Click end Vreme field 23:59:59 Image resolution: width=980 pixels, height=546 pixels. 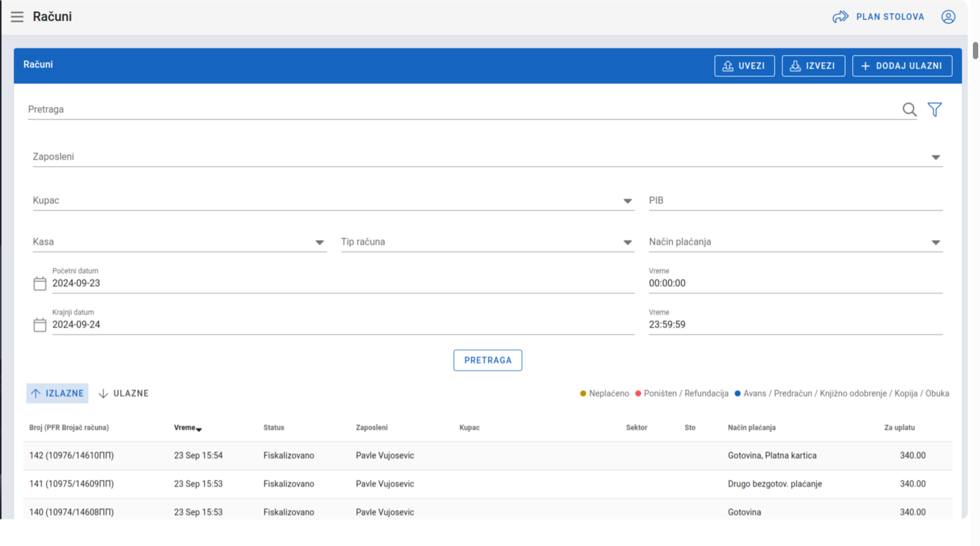(795, 325)
